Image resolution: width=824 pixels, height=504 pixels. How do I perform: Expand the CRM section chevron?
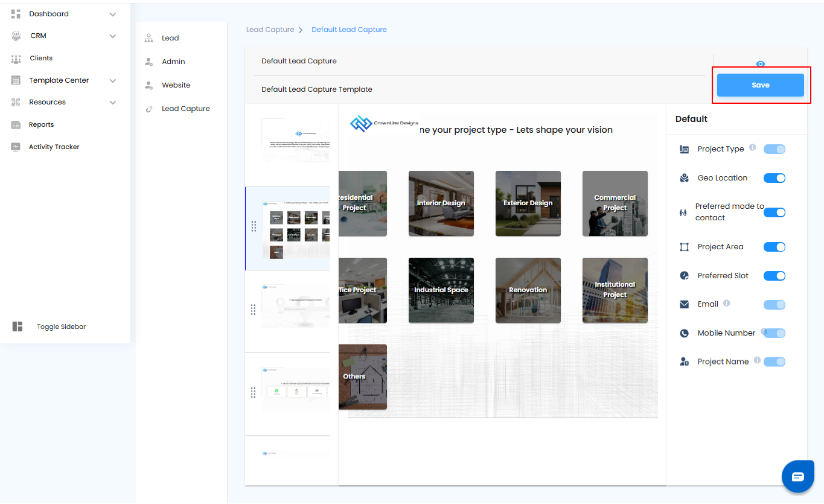(113, 36)
